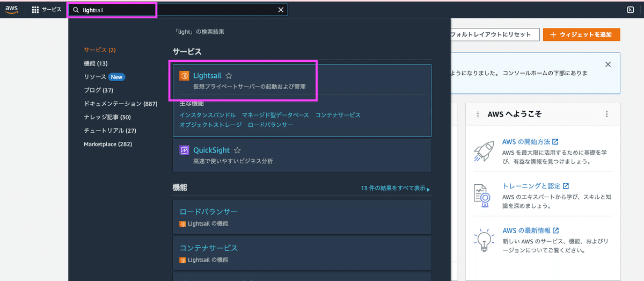Open ロードバランサー link under 主な機能
Viewport: 644px width, 281px height.
click(270, 125)
